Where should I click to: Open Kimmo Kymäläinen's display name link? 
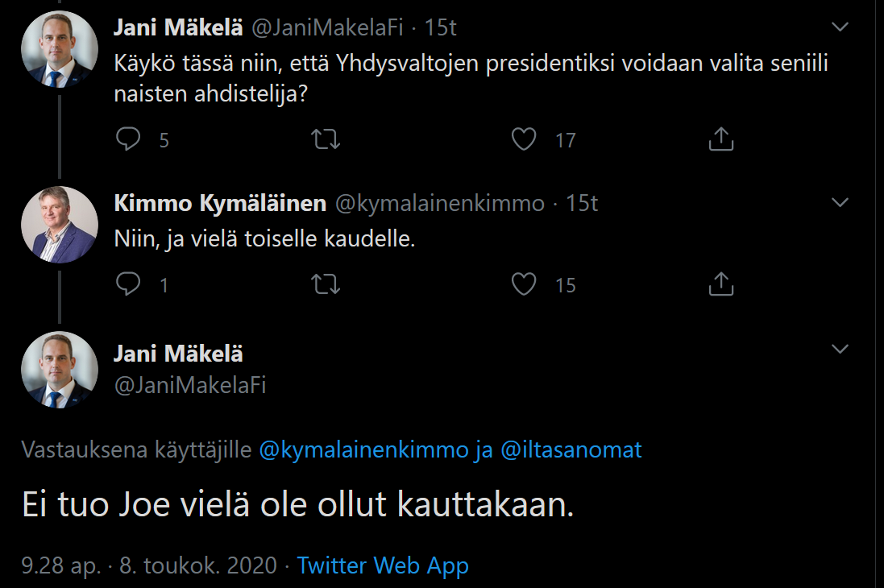point(220,204)
